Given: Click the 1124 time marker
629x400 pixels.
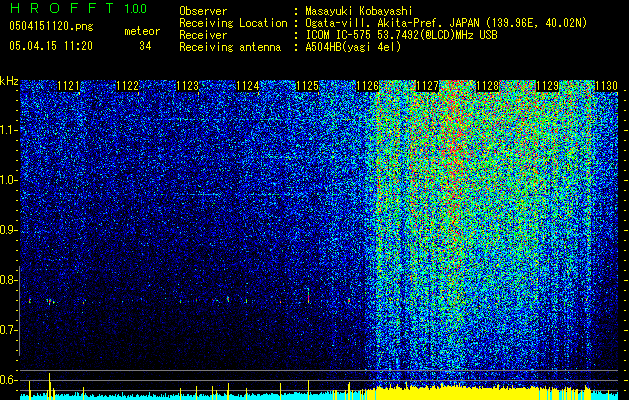Looking at the screenshot, I should (x=248, y=86).
